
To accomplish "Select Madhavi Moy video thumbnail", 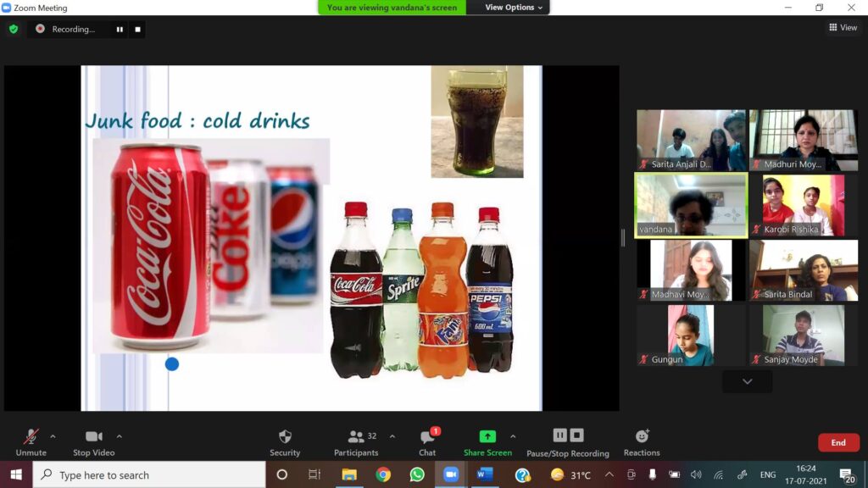I will pyautogui.click(x=691, y=270).
